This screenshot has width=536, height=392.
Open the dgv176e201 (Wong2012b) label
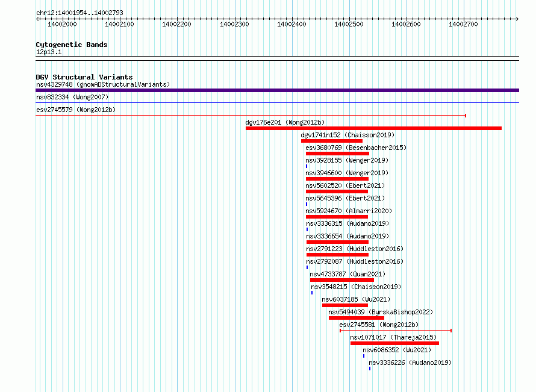point(285,122)
